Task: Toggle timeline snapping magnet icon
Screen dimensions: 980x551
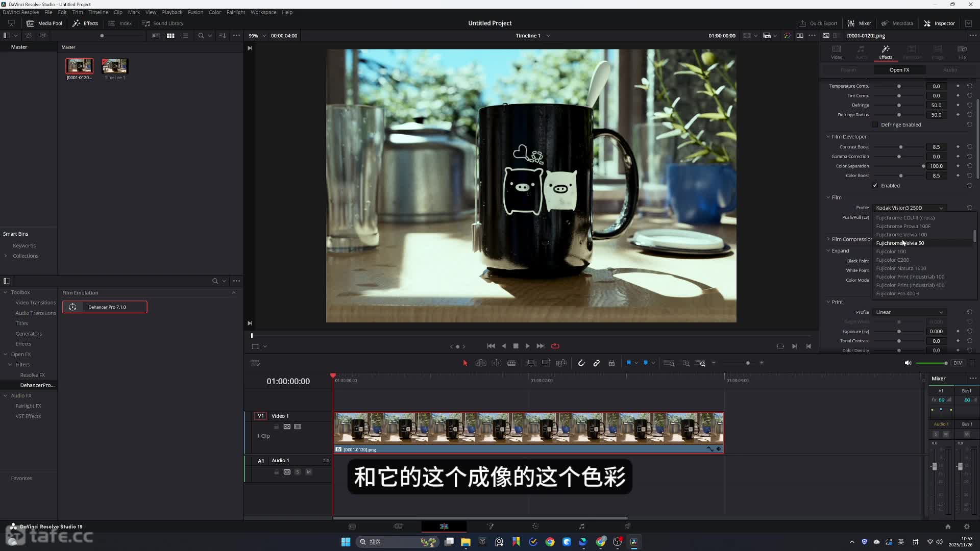Action: coord(581,363)
